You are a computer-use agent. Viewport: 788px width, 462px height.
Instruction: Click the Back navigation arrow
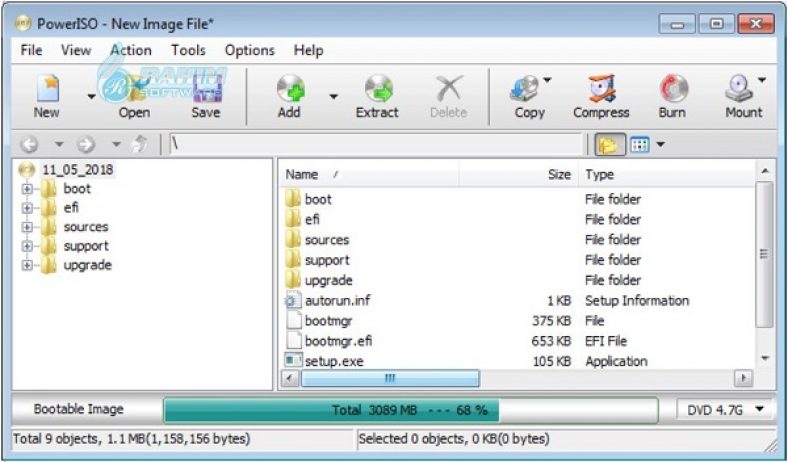[30, 145]
